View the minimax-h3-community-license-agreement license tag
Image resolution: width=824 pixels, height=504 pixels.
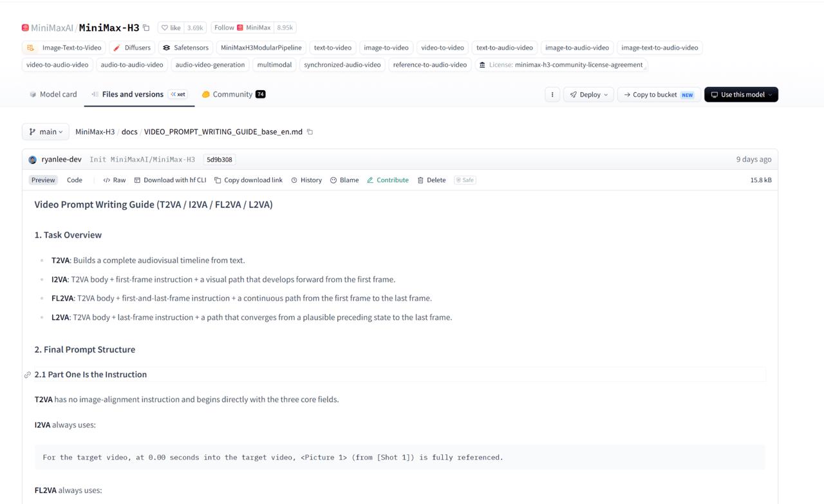click(561, 65)
